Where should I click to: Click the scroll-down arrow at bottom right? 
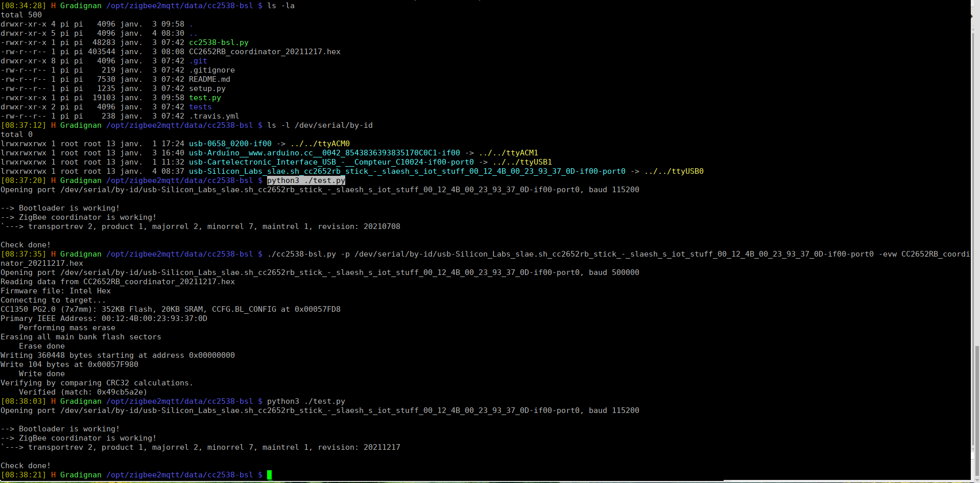pos(976,478)
